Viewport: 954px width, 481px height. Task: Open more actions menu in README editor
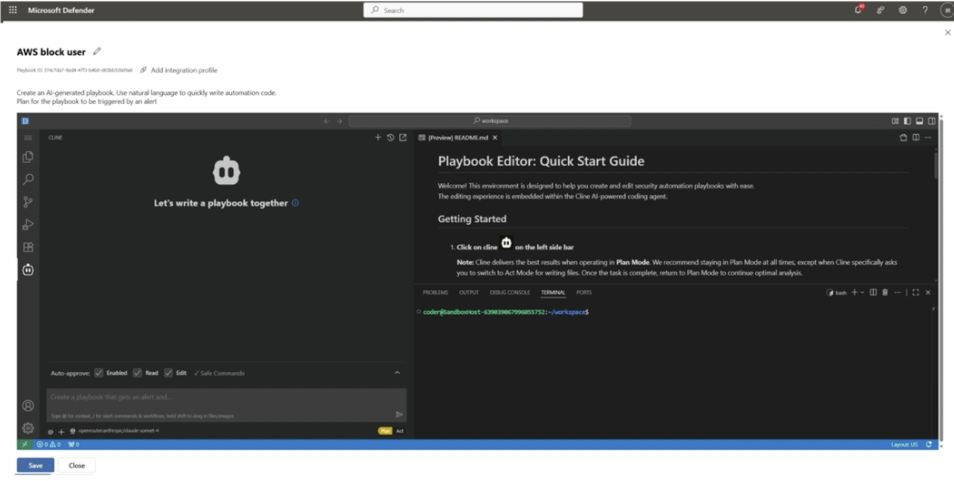pyautogui.click(x=928, y=137)
